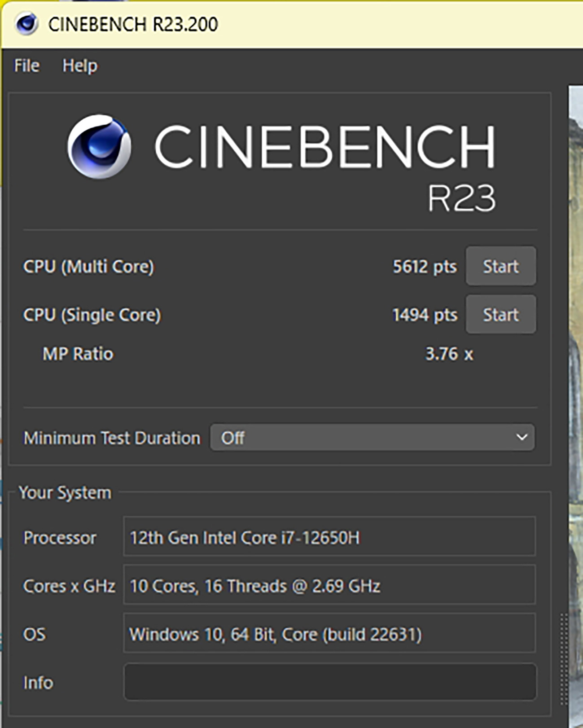Open the File menu
The width and height of the screenshot is (583, 728).
[27, 66]
